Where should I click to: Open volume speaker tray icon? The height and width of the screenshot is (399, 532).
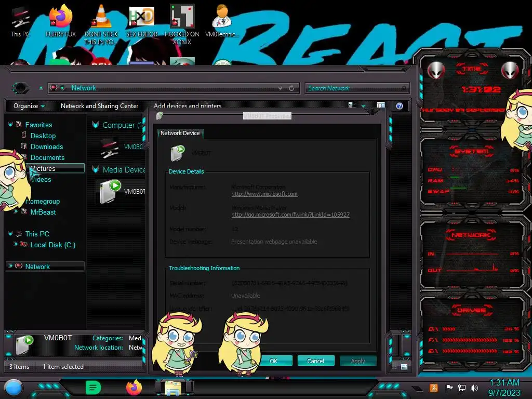[474, 388]
